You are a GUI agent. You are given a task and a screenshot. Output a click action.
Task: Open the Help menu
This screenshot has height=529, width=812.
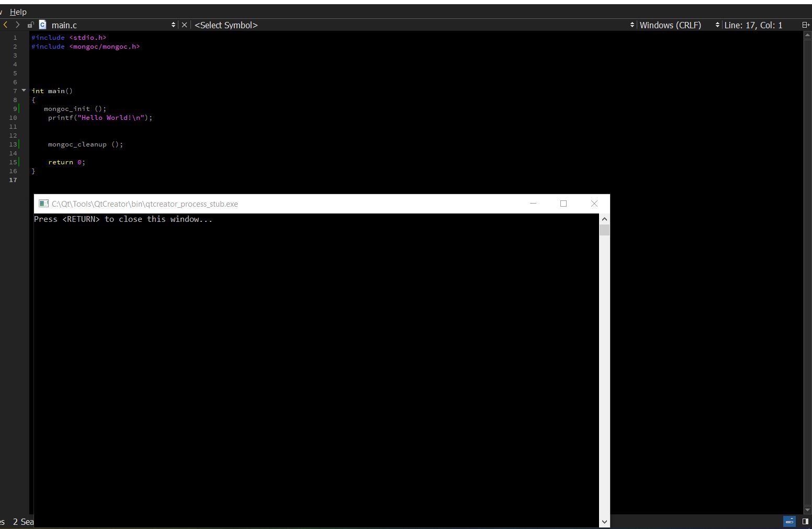[x=18, y=12]
